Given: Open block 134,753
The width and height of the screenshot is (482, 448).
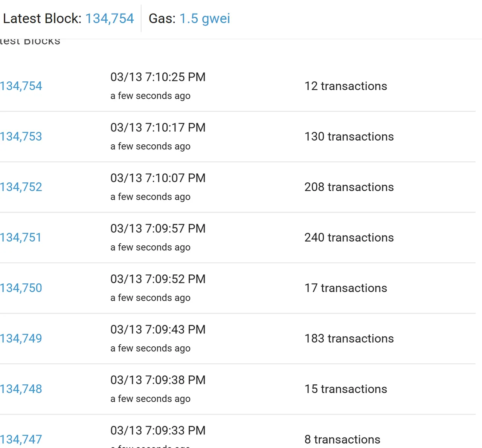Looking at the screenshot, I should 21,136.
